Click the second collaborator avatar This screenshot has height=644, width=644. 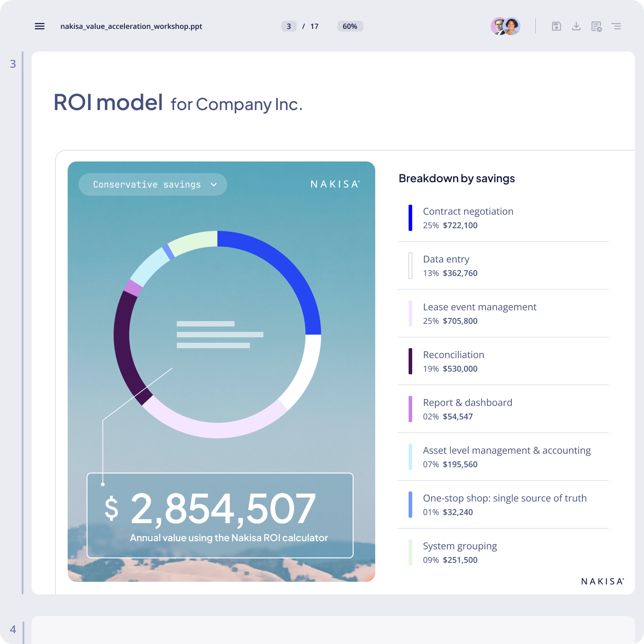(513, 26)
